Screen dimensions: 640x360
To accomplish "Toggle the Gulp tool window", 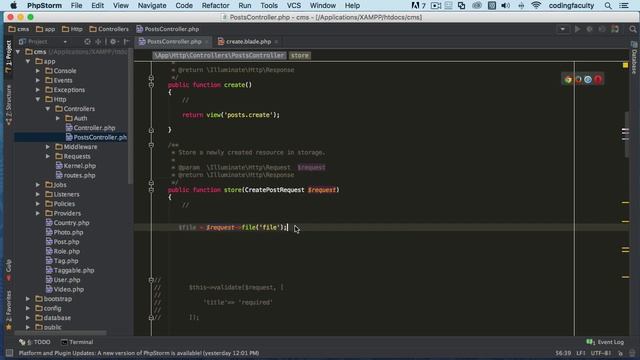I will click(8, 270).
